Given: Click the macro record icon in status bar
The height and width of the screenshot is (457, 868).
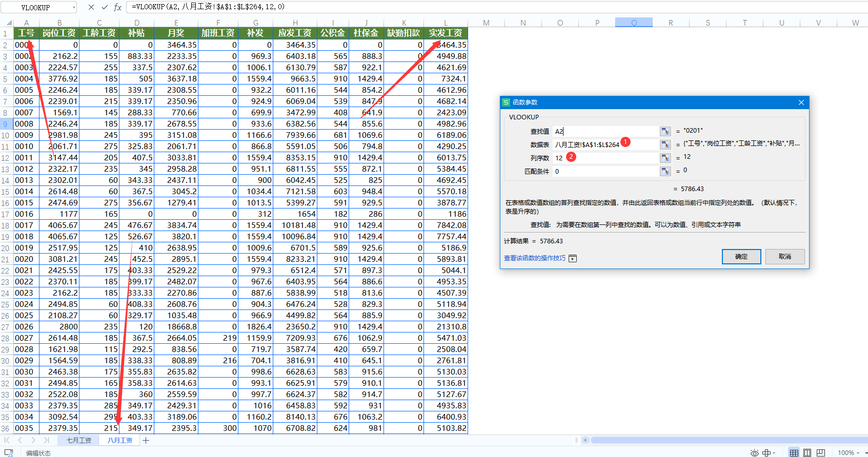Looking at the screenshot, I should coord(9,452).
